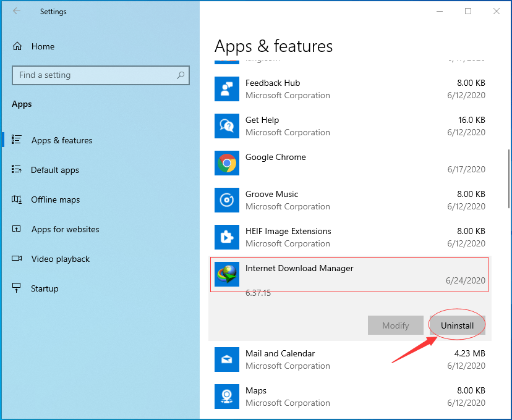Click the 16.0 KB size value
The width and height of the screenshot is (512, 420).
pyautogui.click(x=472, y=120)
